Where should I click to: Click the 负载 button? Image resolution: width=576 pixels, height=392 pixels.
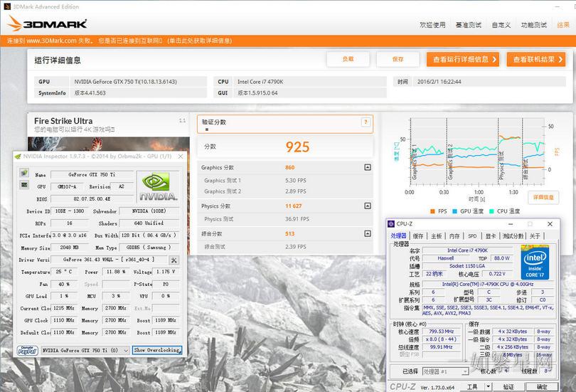pos(348,59)
